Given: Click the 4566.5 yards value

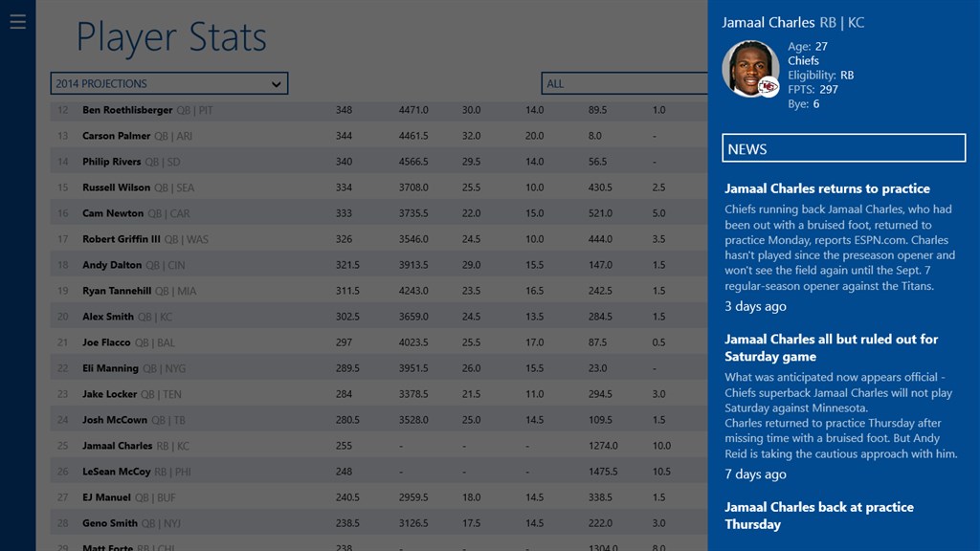Looking at the screenshot, I should point(413,162).
